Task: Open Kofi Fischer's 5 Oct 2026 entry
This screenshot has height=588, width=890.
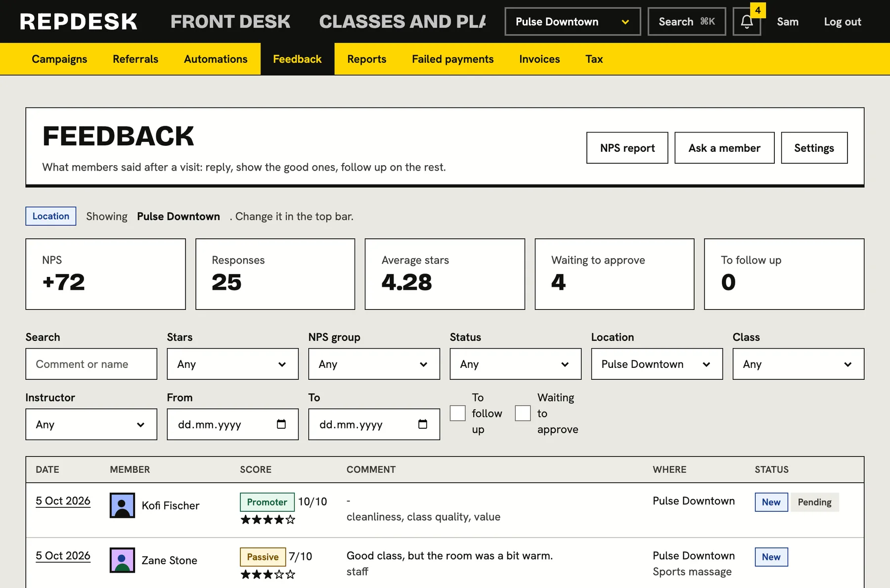Action: 63,501
